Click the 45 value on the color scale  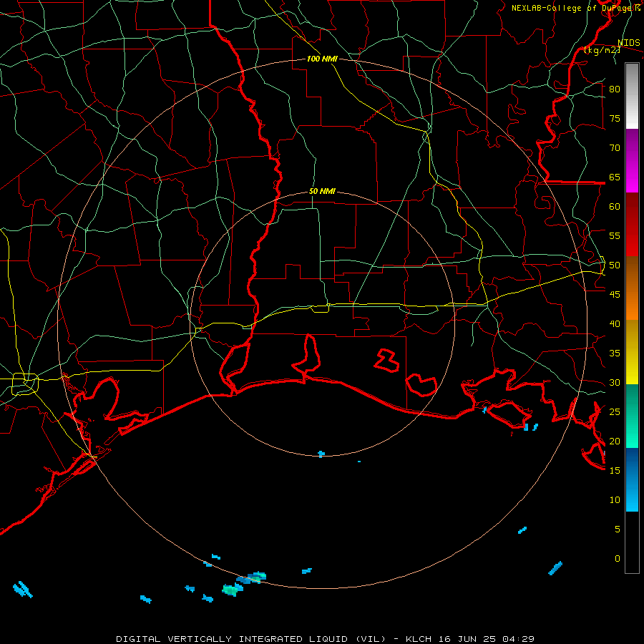coord(615,295)
